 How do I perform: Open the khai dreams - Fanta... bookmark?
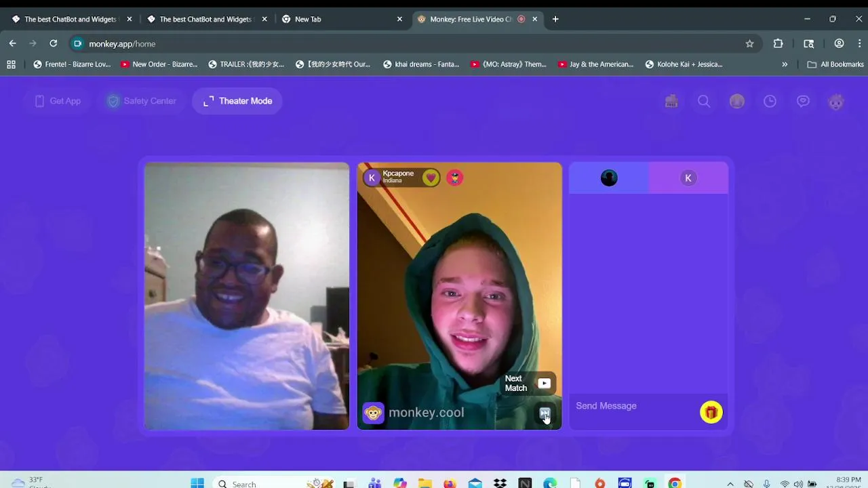[421, 64]
